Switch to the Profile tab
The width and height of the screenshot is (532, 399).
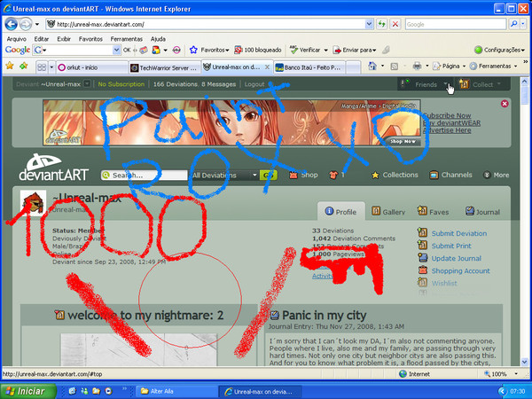coord(341,212)
